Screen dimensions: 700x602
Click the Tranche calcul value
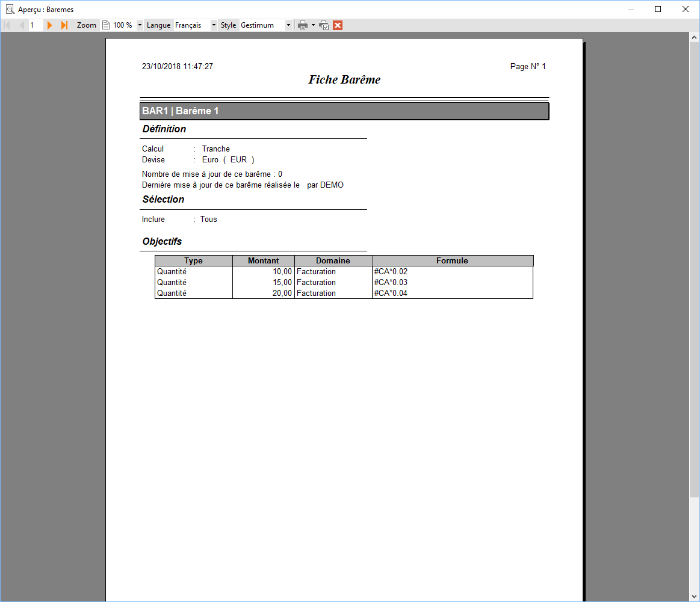pos(215,149)
